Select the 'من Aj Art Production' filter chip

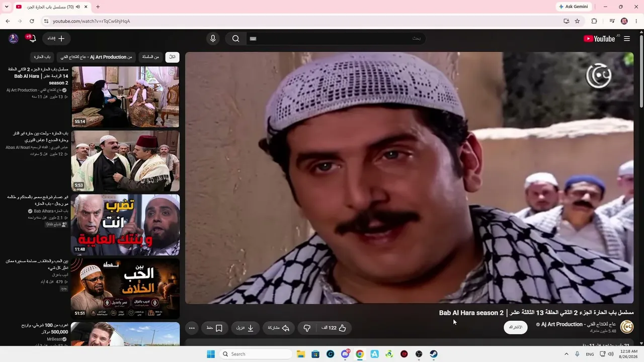coord(96,57)
